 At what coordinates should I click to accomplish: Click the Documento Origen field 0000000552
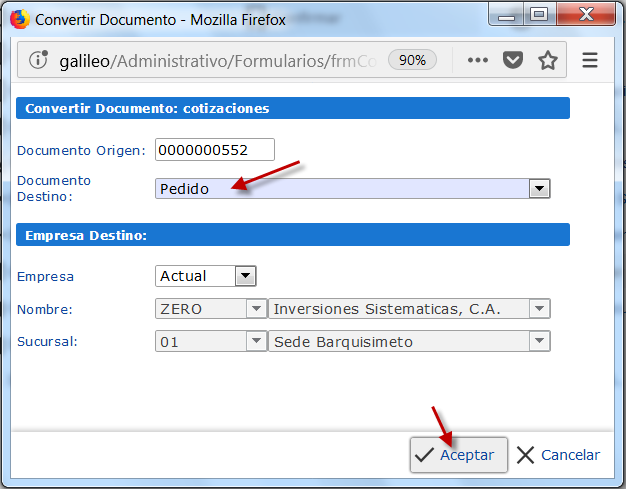tap(215, 150)
